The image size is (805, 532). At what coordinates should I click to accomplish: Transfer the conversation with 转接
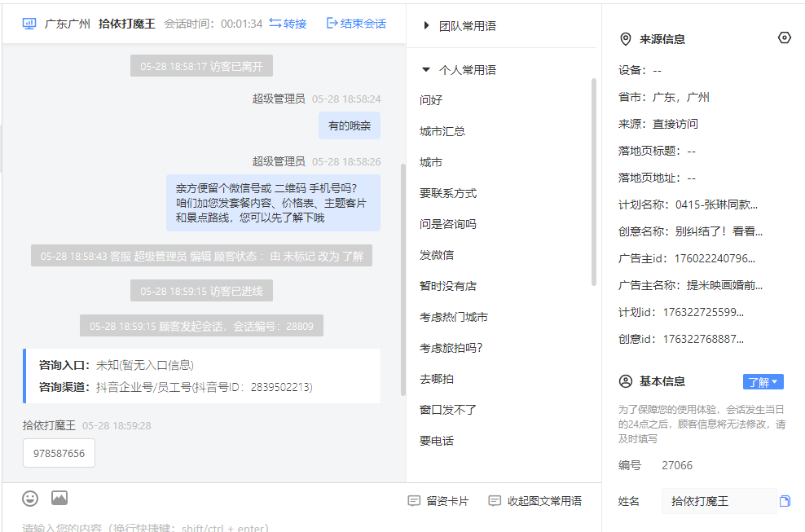pyautogui.click(x=288, y=24)
